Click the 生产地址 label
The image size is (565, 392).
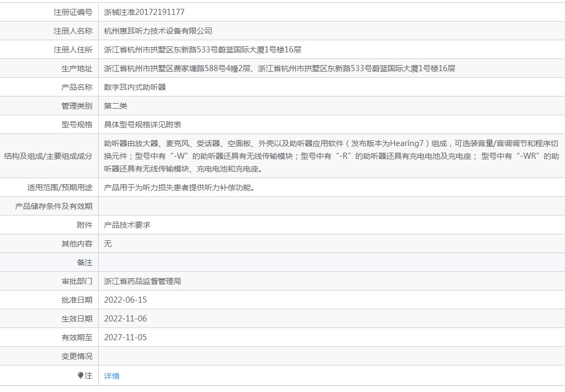(77, 68)
